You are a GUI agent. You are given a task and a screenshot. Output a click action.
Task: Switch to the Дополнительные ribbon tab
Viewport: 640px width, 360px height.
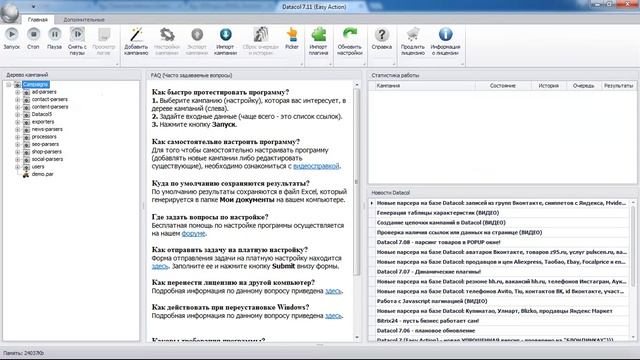pyautogui.click(x=84, y=20)
